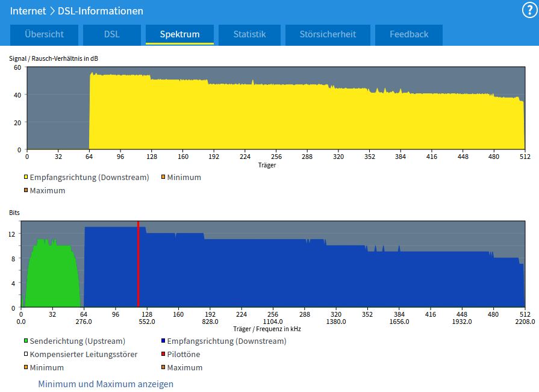Click the Maximum swatch under Bits chart
Screen dimensions: 539x392
(163, 367)
